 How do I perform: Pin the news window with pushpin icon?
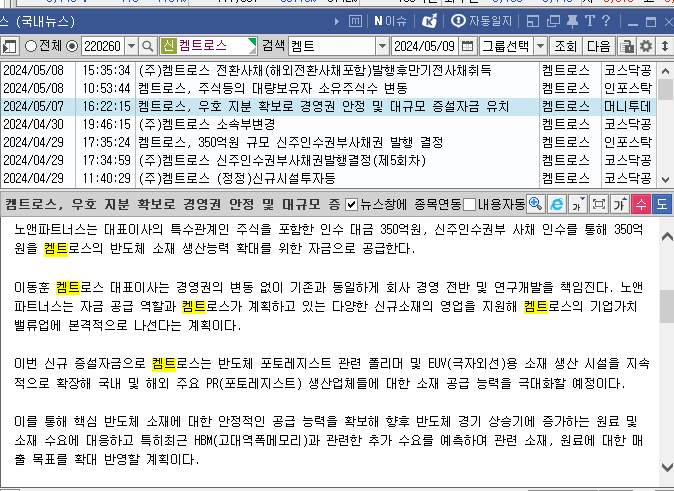pyautogui.click(x=572, y=21)
